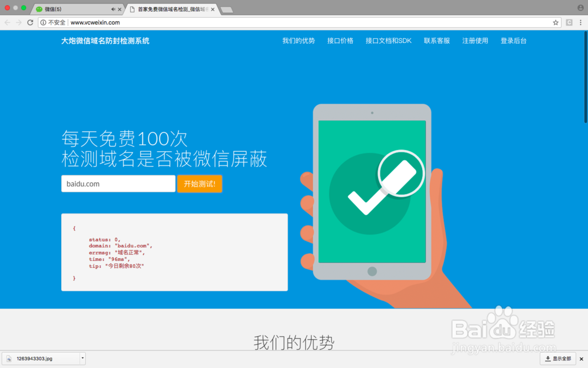Open the Chrome three-dot menu
Image resolution: width=588 pixels, height=368 pixels.
tap(580, 22)
